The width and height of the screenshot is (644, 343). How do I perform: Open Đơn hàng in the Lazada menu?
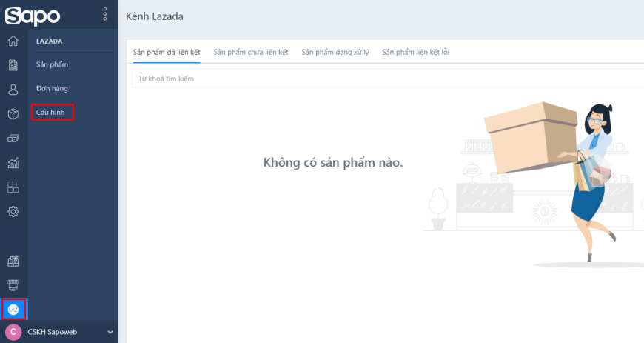pos(52,88)
